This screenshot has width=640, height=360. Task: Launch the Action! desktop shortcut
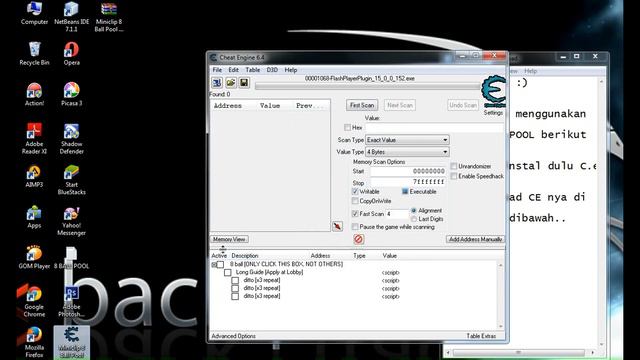[x=34, y=95]
